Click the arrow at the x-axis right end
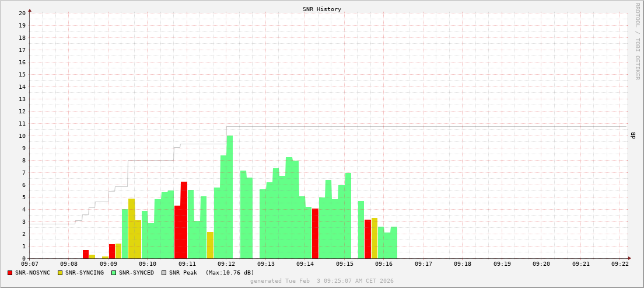The image size is (644, 288). [629, 258]
